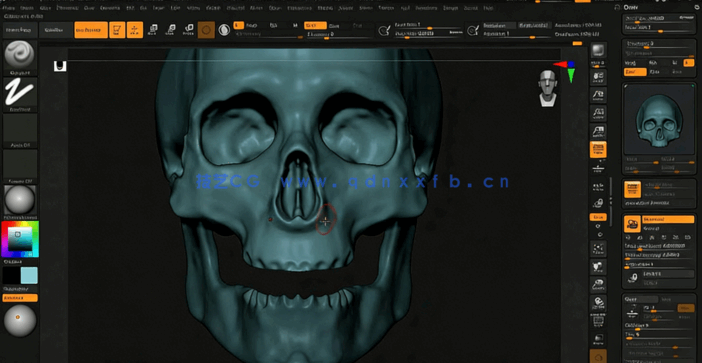Open the Alpha menu
This screenshot has width=702, height=363.
point(9,8)
